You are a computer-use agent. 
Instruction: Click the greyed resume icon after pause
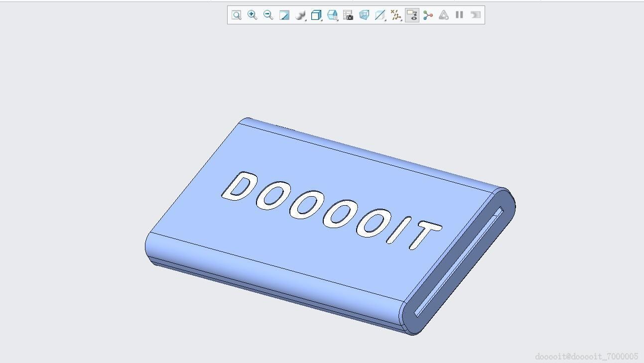[476, 15]
